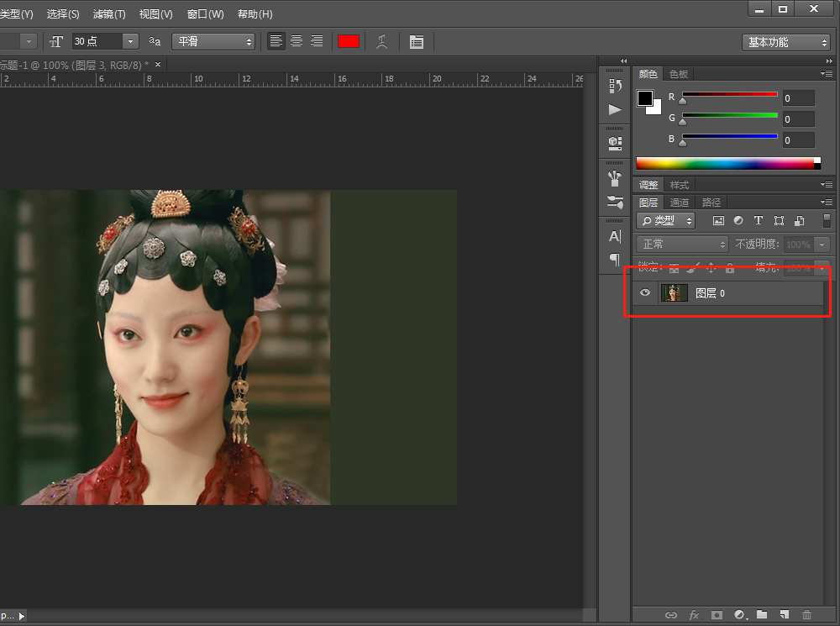Switch to the 色板 tab
This screenshot has height=626, width=840.
point(679,74)
